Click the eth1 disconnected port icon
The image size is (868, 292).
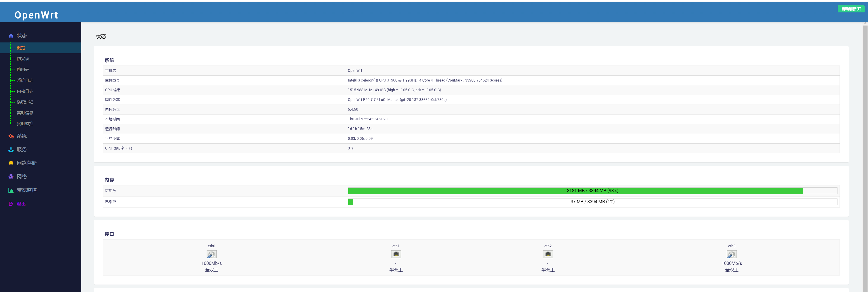click(396, 254)
